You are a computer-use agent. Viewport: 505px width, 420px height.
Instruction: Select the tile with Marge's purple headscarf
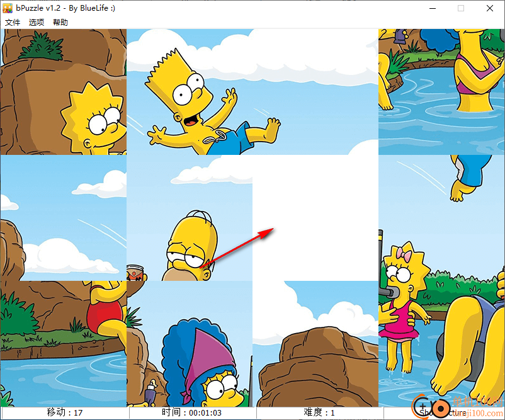pyautogui.click(x=190, y=344)
